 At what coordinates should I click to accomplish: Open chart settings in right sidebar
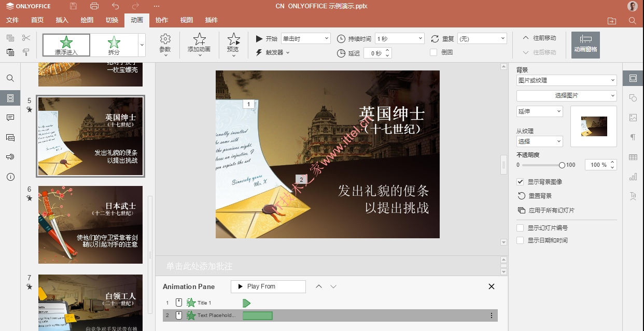point(633,177)
